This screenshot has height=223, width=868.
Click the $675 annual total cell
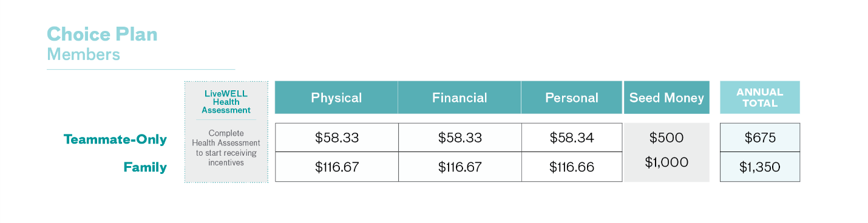click(760, 138)
